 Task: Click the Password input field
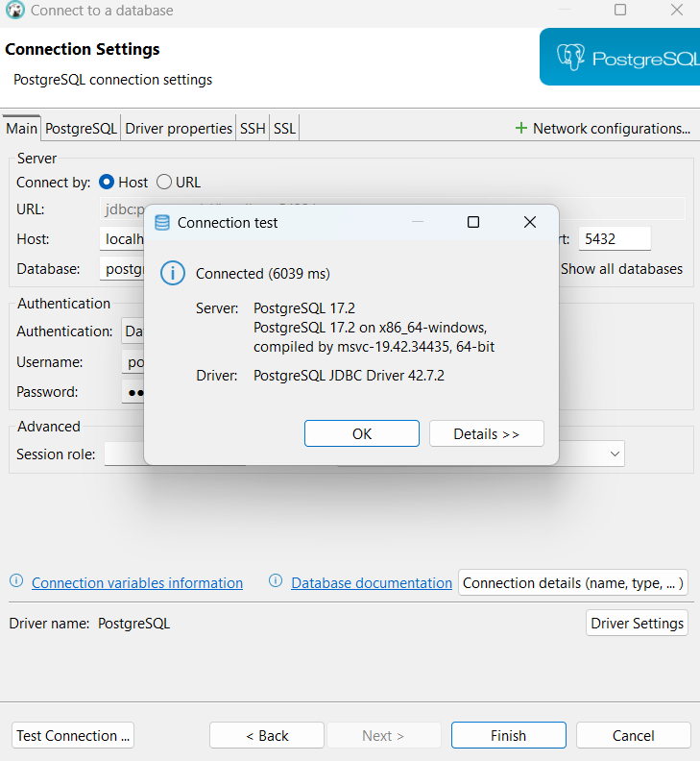coord(133,392)
